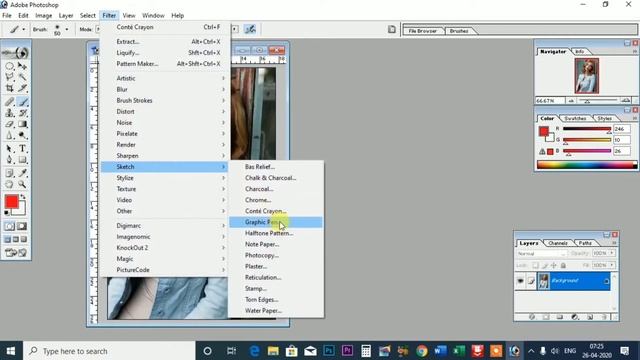Open the Fill slider arrow
Viewport: 640px width, 360px height.
(x=612, y=265)
